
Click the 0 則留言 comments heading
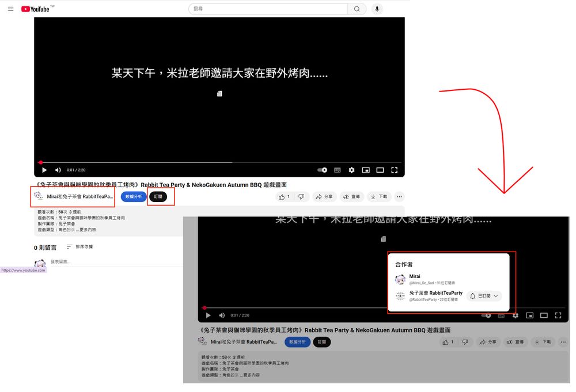[45, 248]
